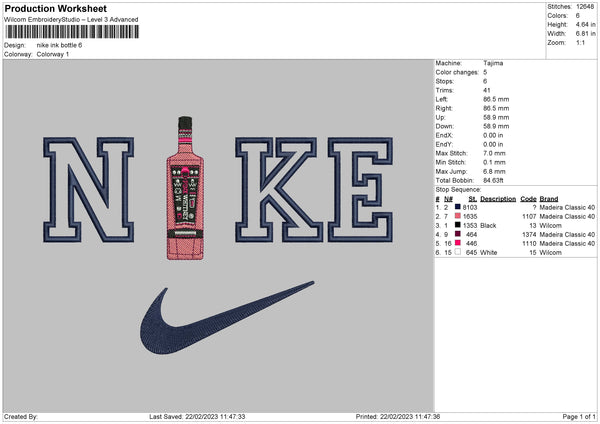Click the Up value 58.9 mm
The image size is (600, 424).
click(x=496, y=117)
